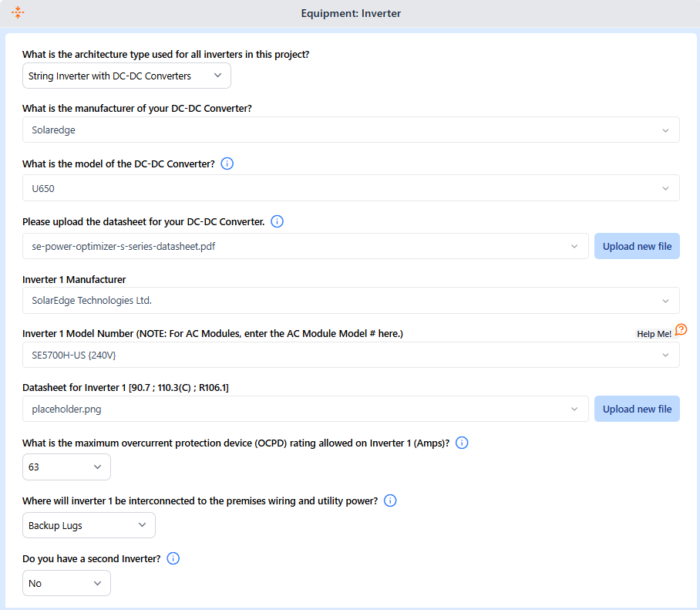The width and height of the screenshot is (700, 610).
Task: Click the Help Me! label
Action: 654,334
